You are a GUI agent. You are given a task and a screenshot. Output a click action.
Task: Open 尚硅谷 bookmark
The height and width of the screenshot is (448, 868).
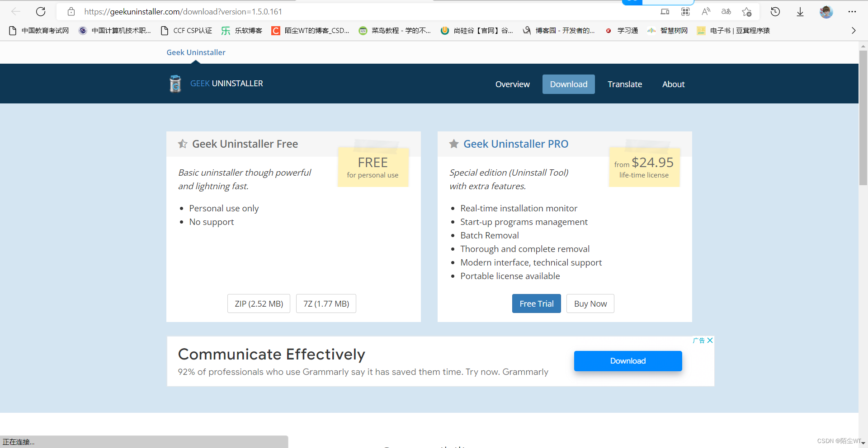tap(477, 31)
